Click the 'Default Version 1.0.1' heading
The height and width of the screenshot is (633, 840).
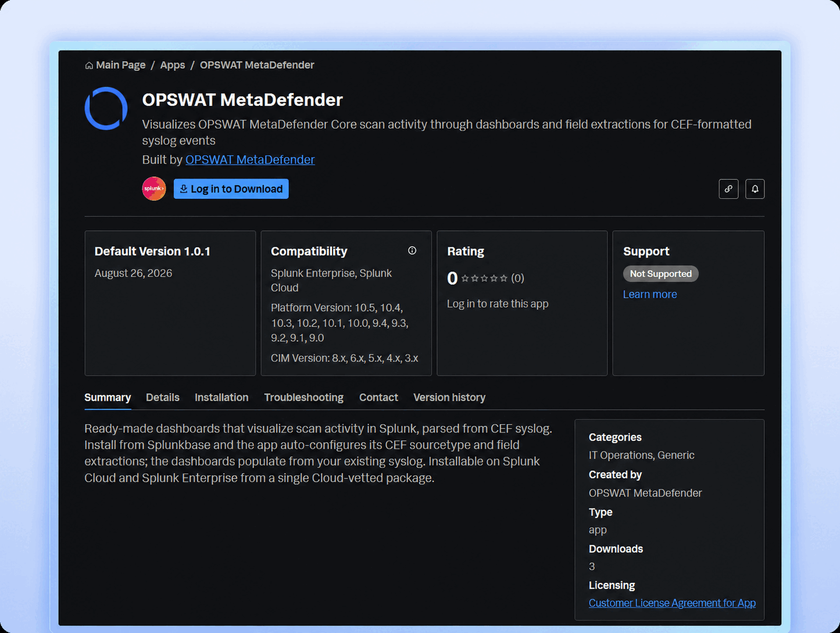(152, 251)
